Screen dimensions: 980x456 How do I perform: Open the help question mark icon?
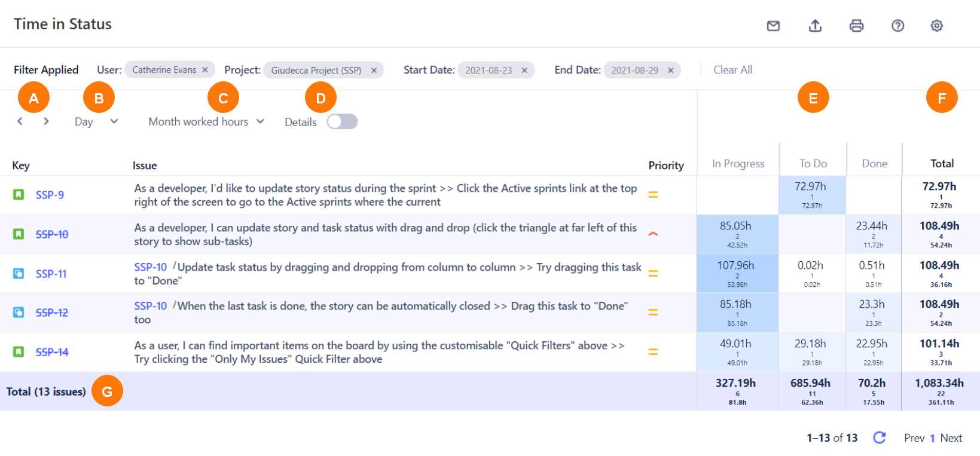pyautogui.click(x=897, y=26)
